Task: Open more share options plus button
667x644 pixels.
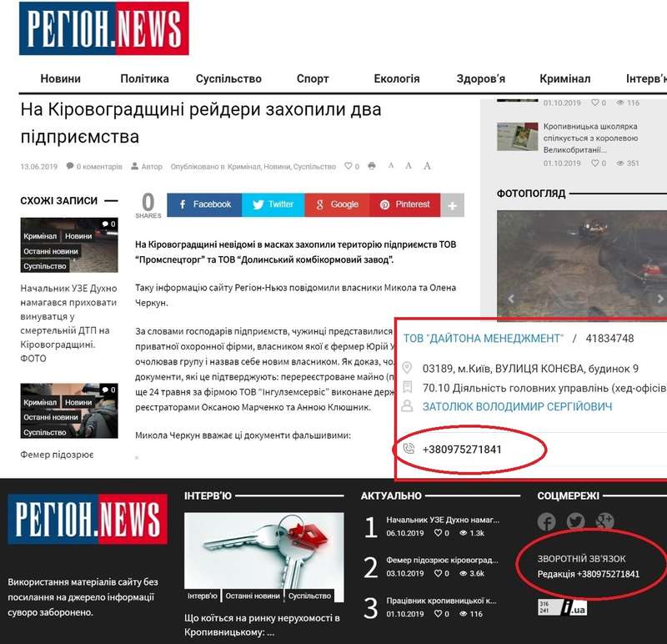Action: [x=452, y=205]
